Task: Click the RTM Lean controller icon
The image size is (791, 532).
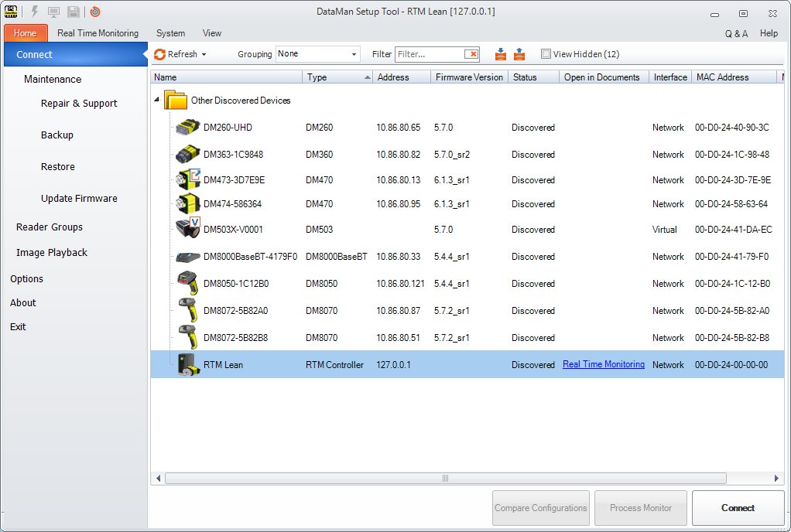Action: pos(187,364)
